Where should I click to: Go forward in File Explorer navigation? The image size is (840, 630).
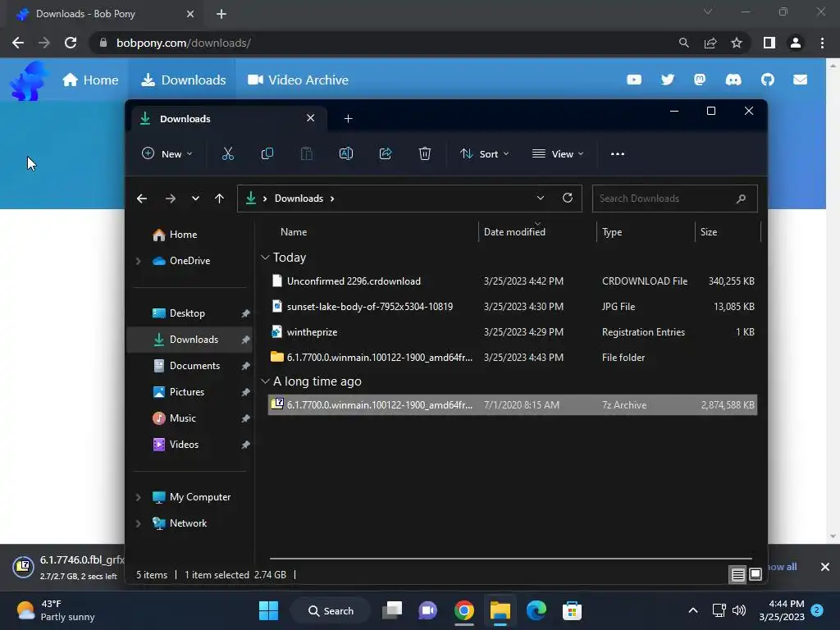[171, 199]
